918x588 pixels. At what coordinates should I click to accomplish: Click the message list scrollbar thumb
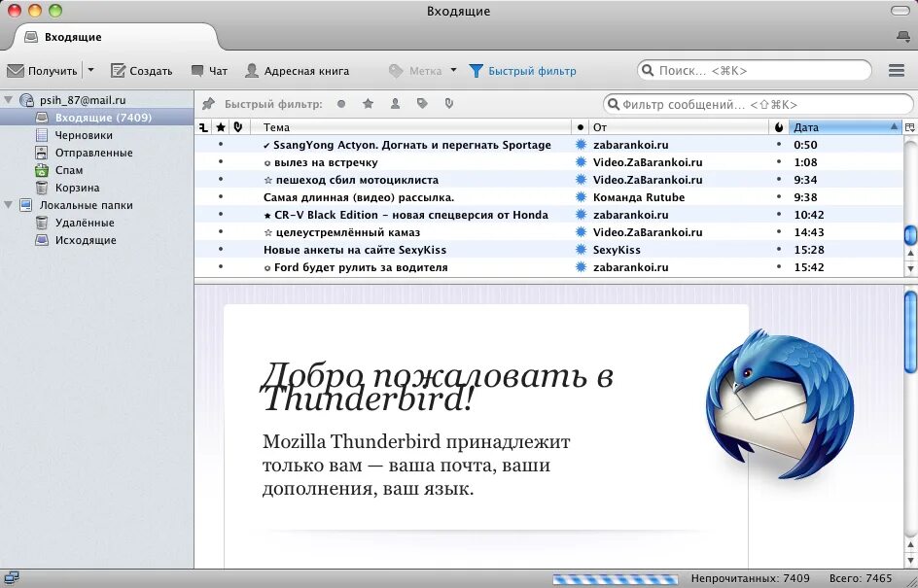910,234
